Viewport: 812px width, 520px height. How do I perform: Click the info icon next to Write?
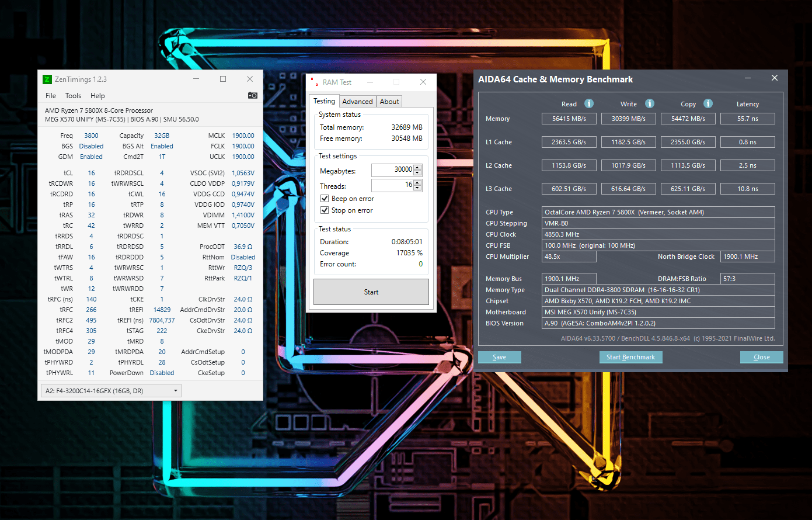[x=650, y=103]
